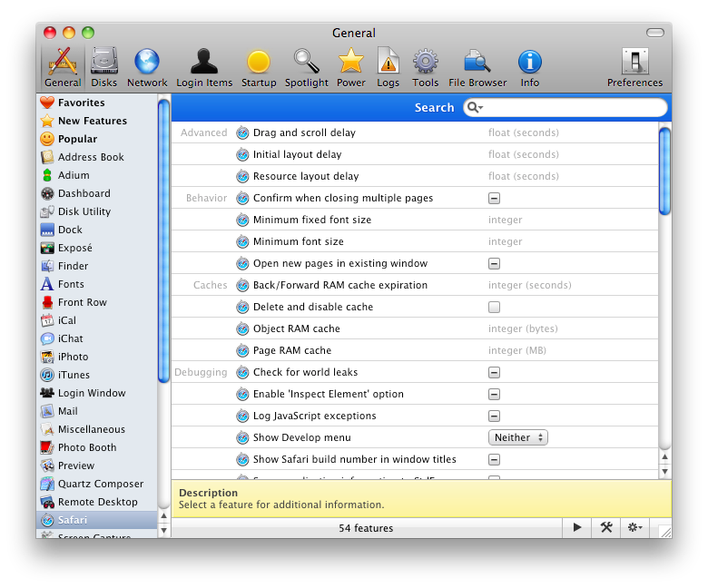Viewport: 708px width, 588px height.
Task: Open the search magnifier options menu
Action: click(475, 107)
